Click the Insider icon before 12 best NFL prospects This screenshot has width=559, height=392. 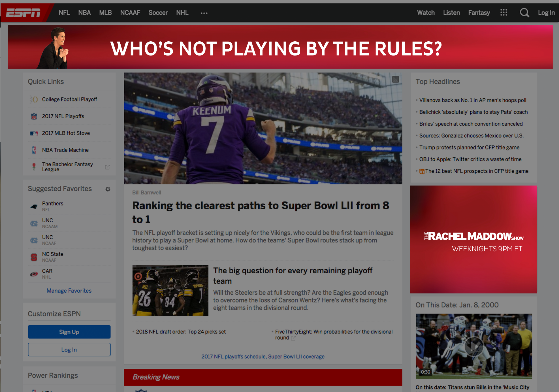[422, 171]
